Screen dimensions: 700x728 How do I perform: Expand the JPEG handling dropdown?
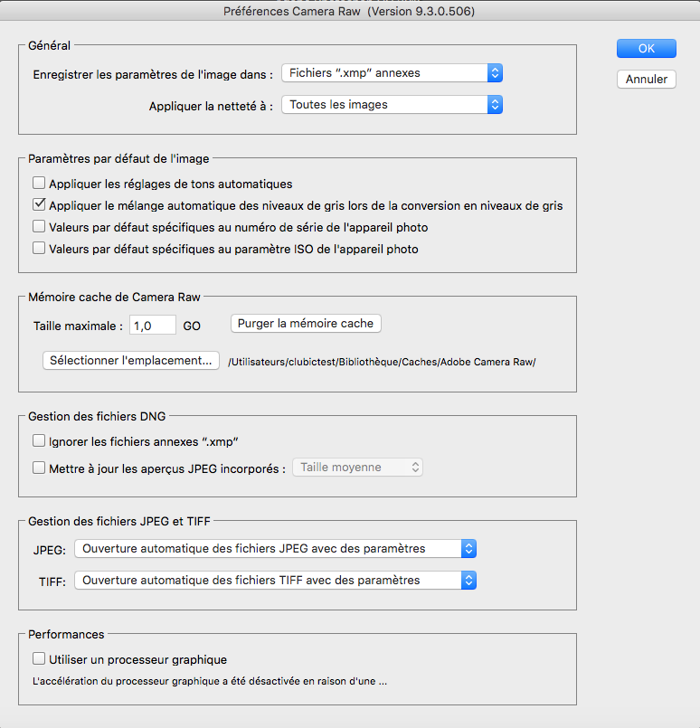(x=275, y=548)
